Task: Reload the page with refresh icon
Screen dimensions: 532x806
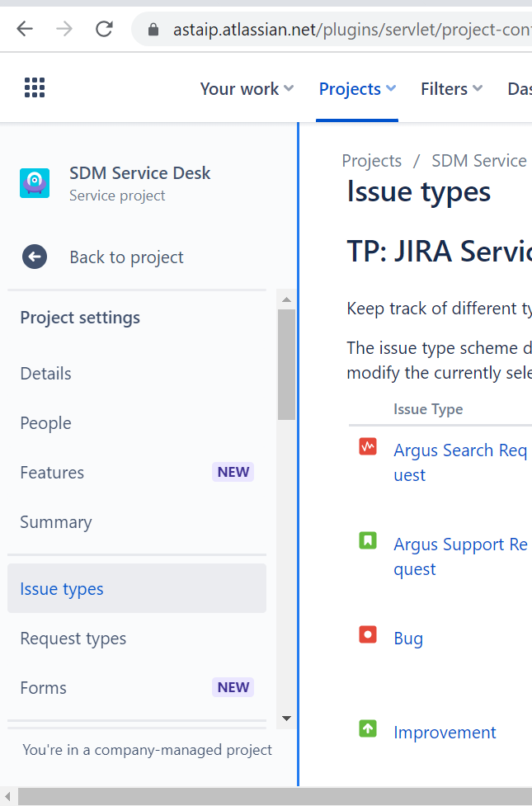Action: coord(105,30)
